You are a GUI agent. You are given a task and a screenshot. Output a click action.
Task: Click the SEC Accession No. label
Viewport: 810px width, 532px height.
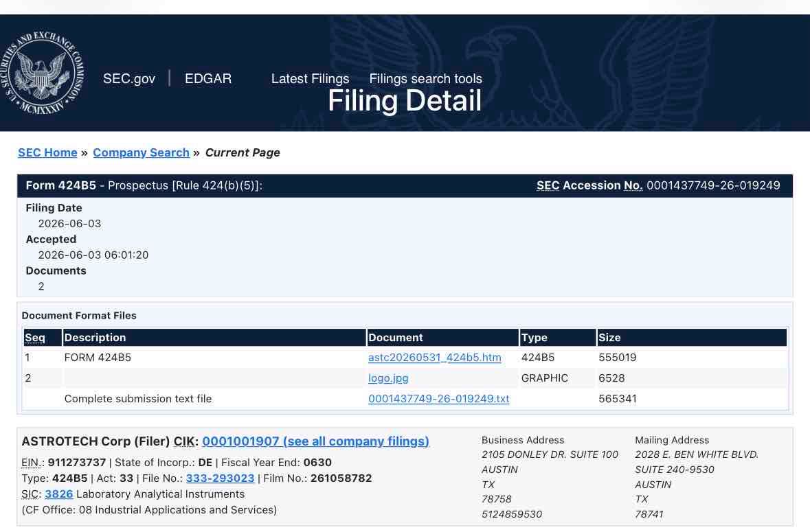[589, 186]
